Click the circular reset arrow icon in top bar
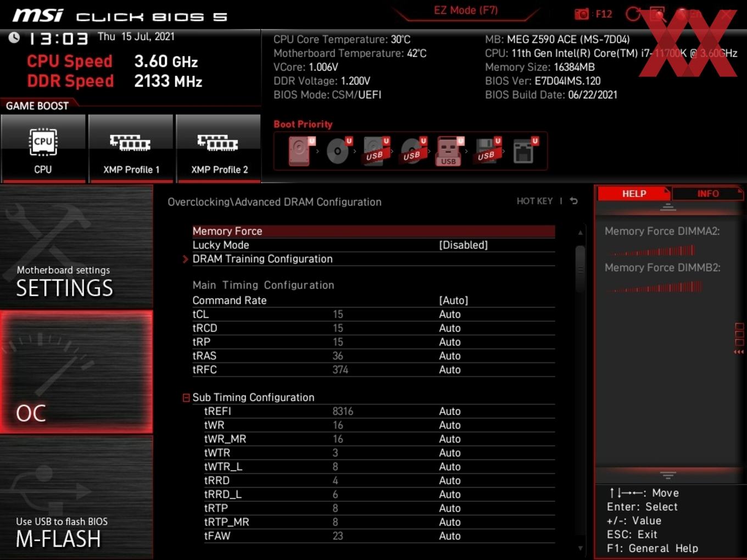The image size is (747, 560). [x=633, y=14]
